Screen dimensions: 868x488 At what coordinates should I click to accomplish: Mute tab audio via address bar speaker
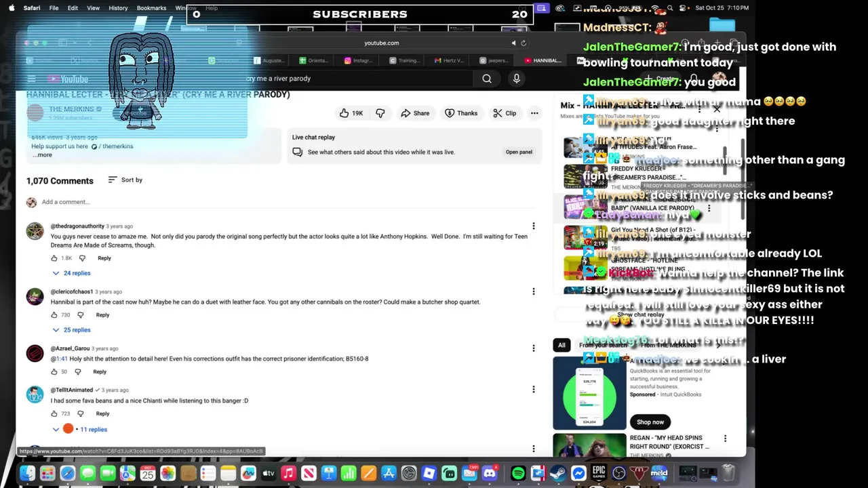pyautogui.click(x=513, y=43)
